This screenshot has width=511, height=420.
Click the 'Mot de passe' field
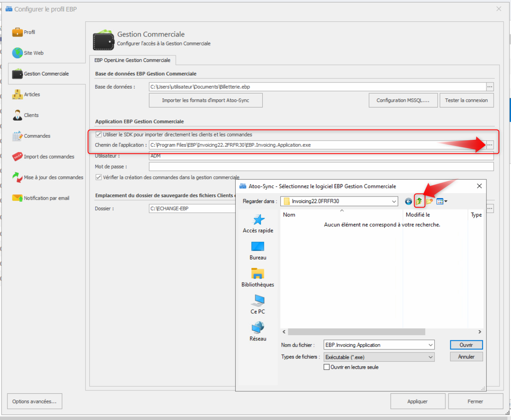[x=321, y=167]
